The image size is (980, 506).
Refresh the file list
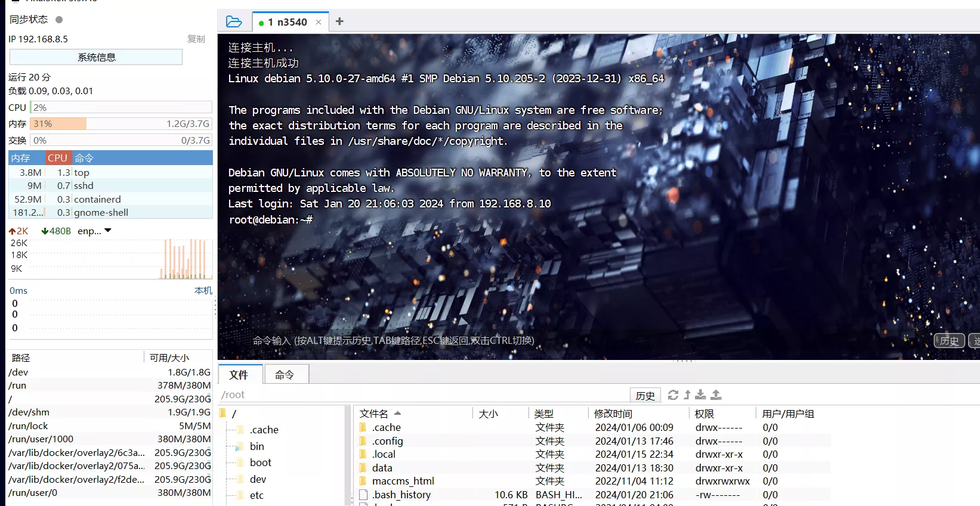pos(673,395)
